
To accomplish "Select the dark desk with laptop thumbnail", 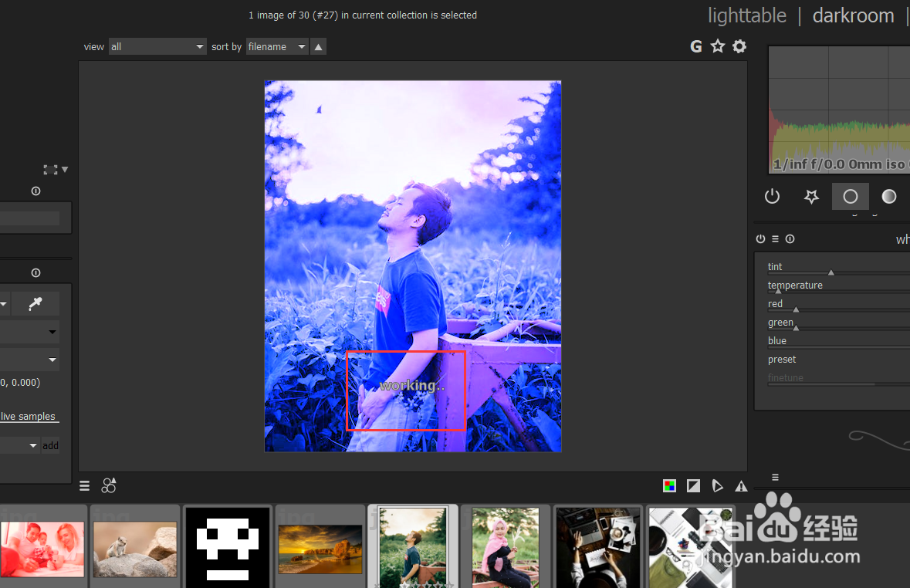I will click(597, 547).
